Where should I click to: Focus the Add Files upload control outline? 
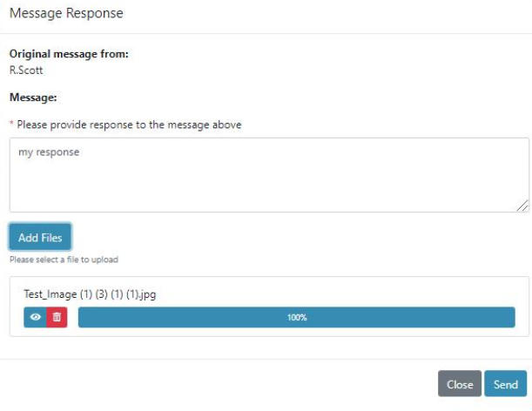[40, 237]
